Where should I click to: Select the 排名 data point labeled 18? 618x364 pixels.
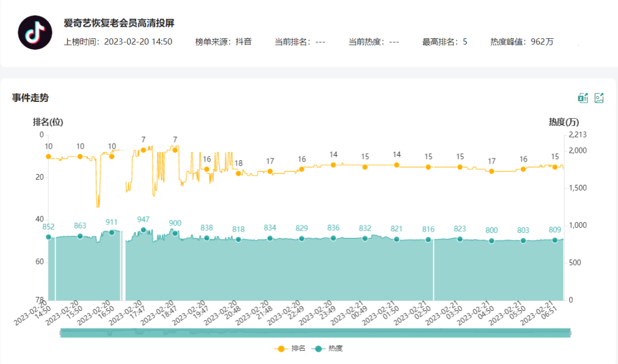click(x=239, y=173)
